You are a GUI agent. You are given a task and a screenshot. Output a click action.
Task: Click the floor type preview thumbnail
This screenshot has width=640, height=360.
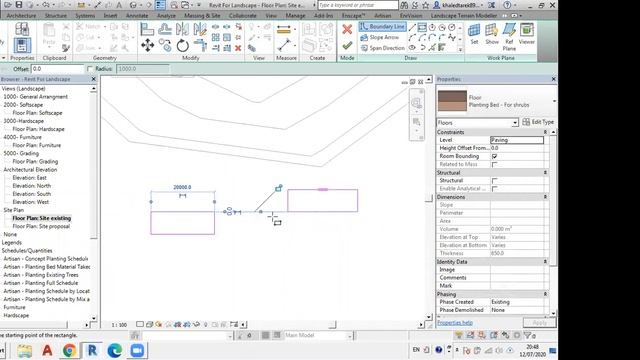tap(452, 101)
